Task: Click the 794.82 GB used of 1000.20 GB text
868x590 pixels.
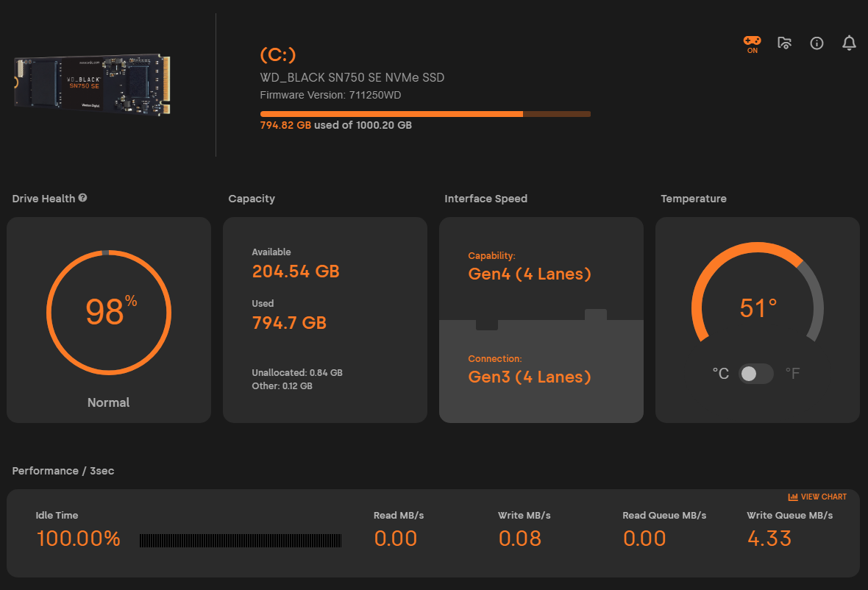Action: tap(336, 125)
